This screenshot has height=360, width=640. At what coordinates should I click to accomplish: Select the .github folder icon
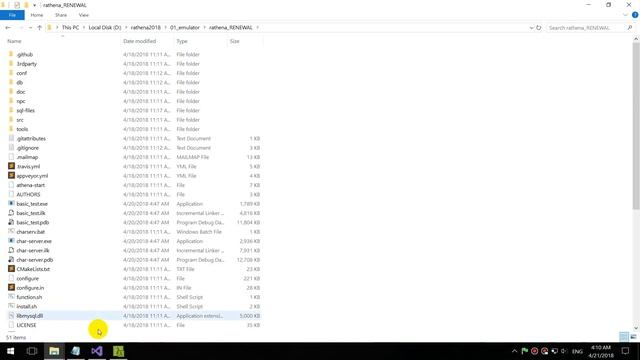(11, 54)
